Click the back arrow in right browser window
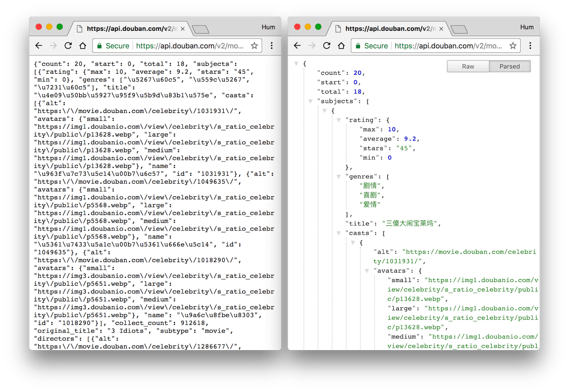 point(297,46)
